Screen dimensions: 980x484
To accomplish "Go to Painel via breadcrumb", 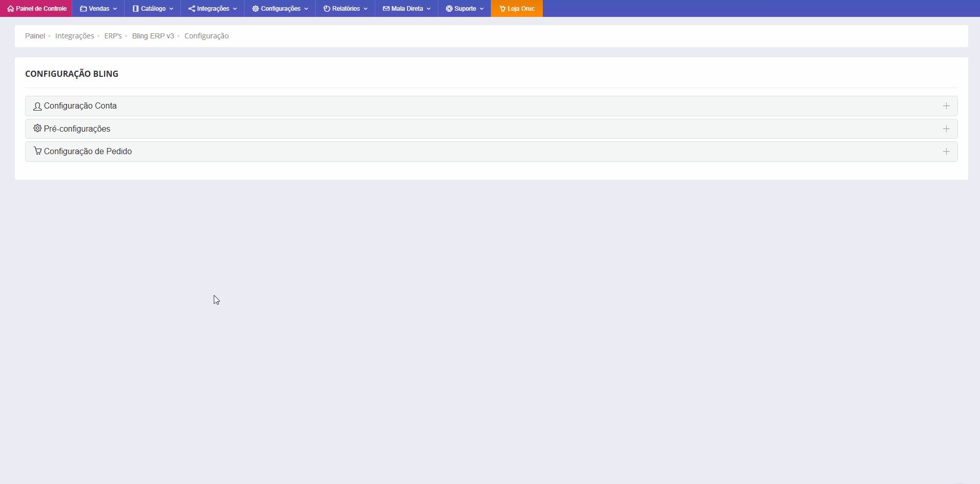I will coord(35,36).
